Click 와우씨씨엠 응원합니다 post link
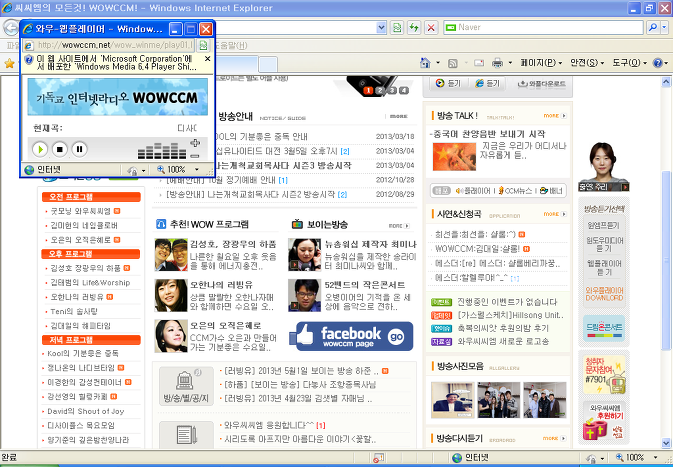Screen dimensions: 673x467 (x=269, y=425)
